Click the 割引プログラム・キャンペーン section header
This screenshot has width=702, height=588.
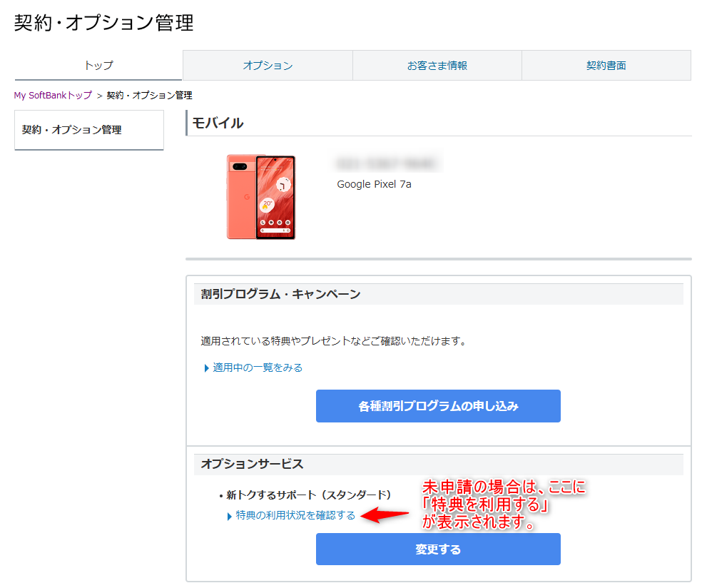(x=280, y=294)
